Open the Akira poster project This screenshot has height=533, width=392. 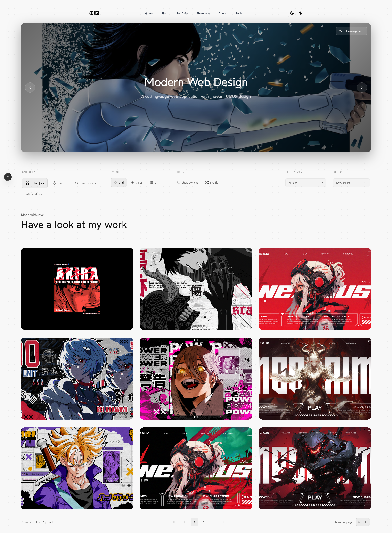(77, 289)
